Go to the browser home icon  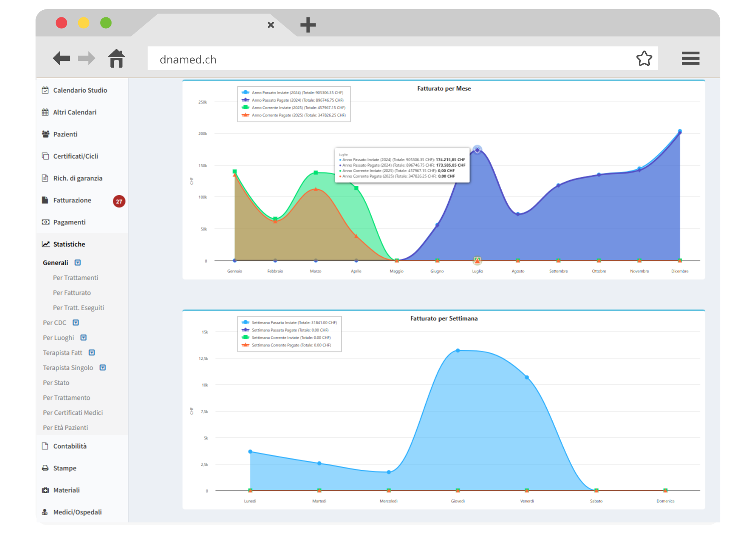coord(116,59)
